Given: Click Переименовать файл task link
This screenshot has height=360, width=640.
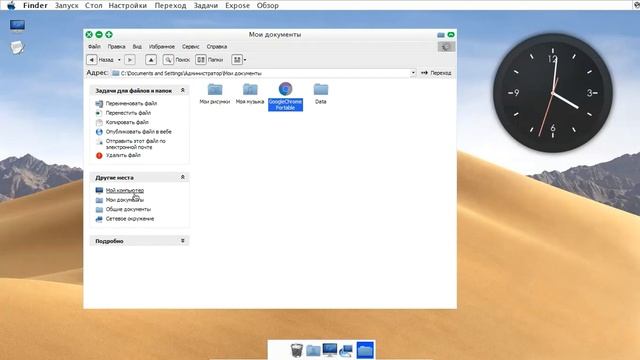Looking at the screenshot, I should pos(131,103).
